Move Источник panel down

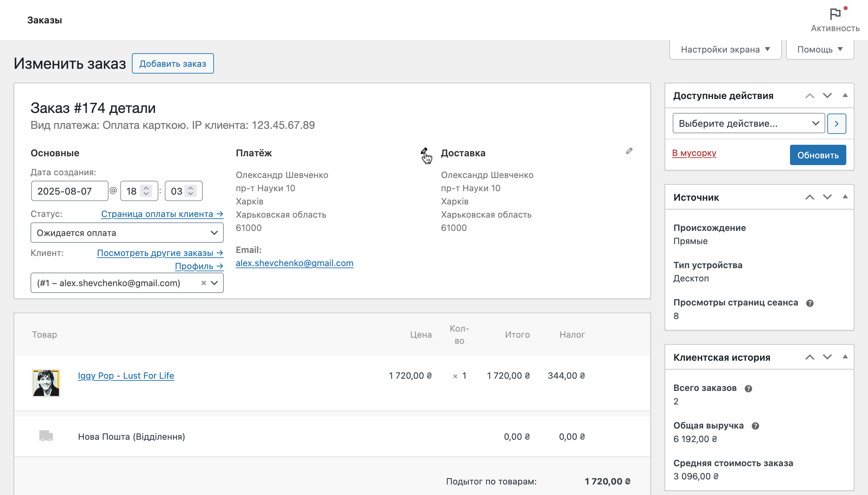827,197
